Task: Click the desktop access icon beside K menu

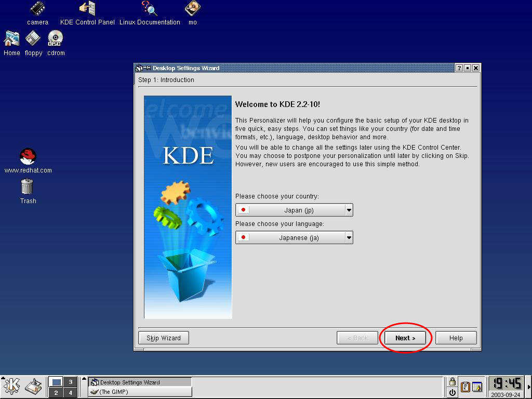Action: [x=34, y=387]
